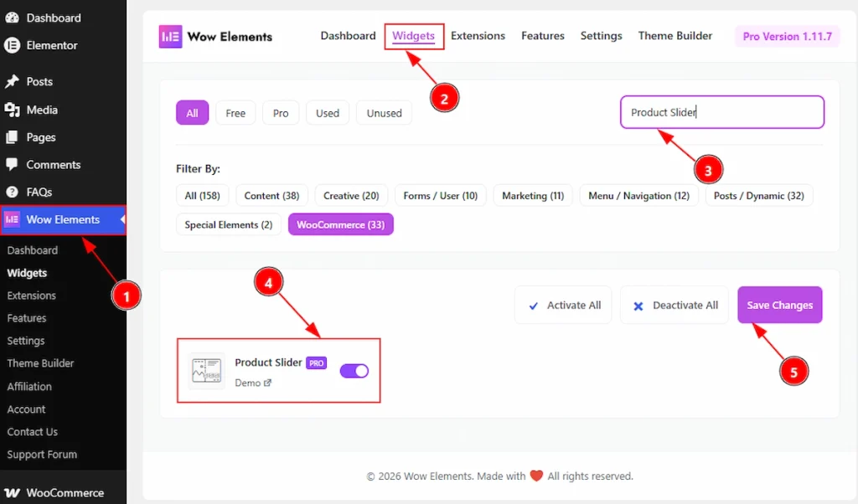Open Extensions submenu item in sidebar

(x=31, y=296)
